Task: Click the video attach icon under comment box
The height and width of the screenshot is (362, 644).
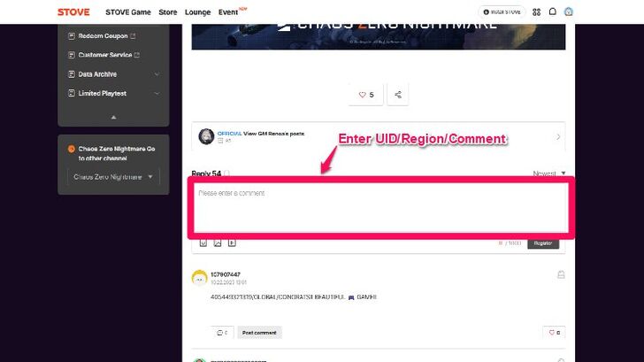Action: coord(232,243)
